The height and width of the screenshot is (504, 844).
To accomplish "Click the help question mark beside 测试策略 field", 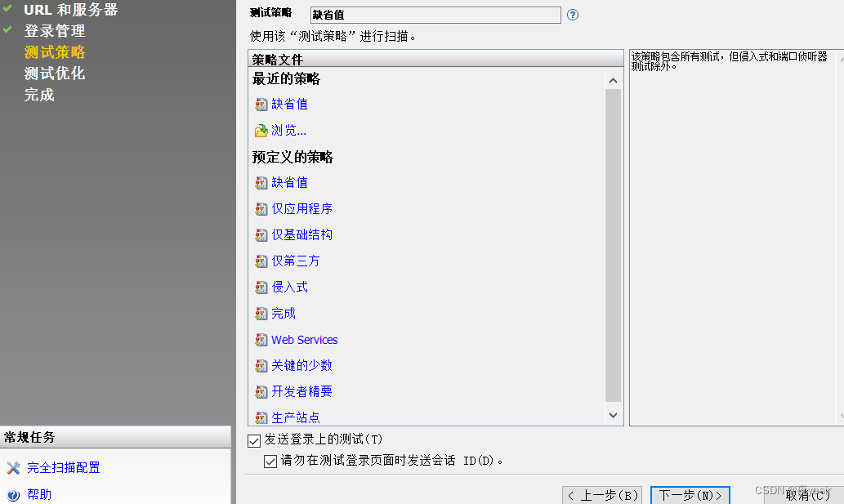I will click(573, 15).
